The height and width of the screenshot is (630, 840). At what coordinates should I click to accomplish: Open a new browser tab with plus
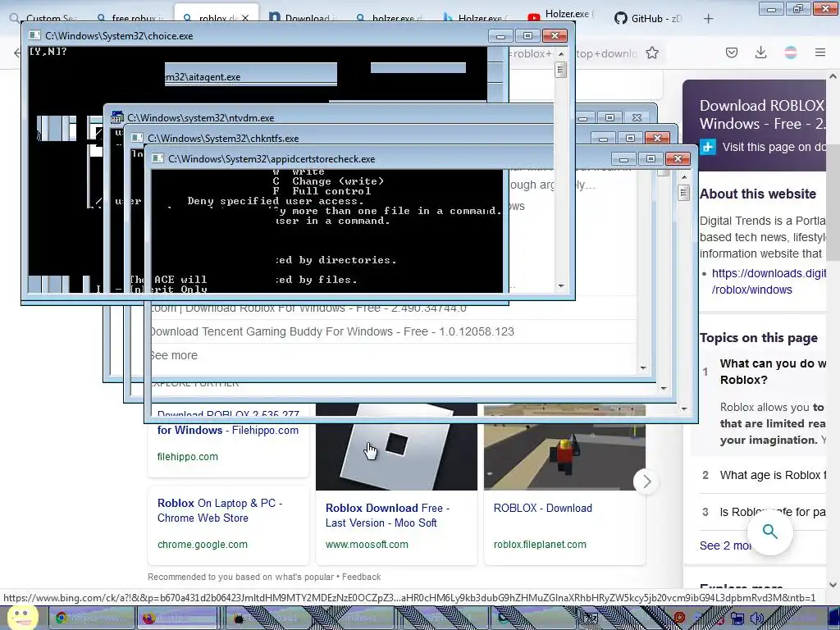[708, 19]
